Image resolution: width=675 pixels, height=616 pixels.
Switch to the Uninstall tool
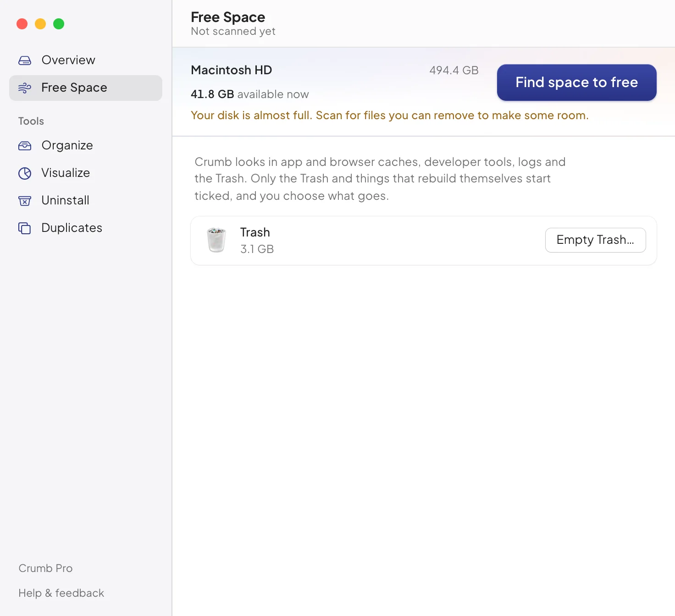coord(86,200)
